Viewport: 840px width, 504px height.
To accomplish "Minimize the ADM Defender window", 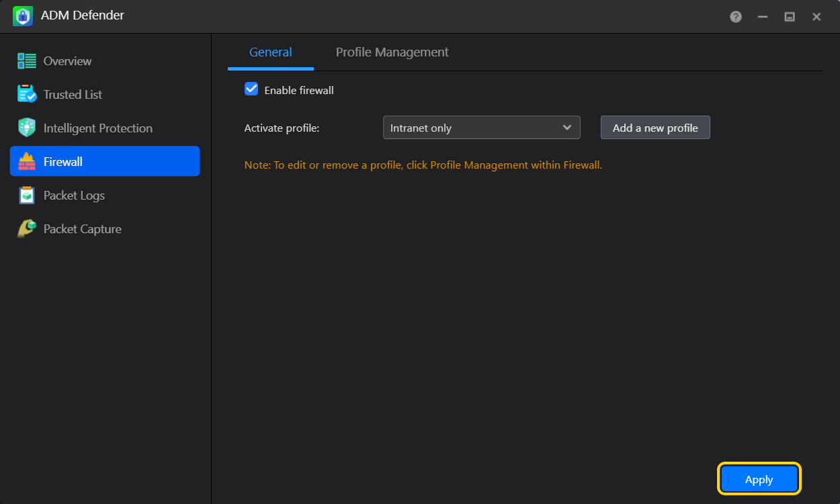I will pos(763,17).
